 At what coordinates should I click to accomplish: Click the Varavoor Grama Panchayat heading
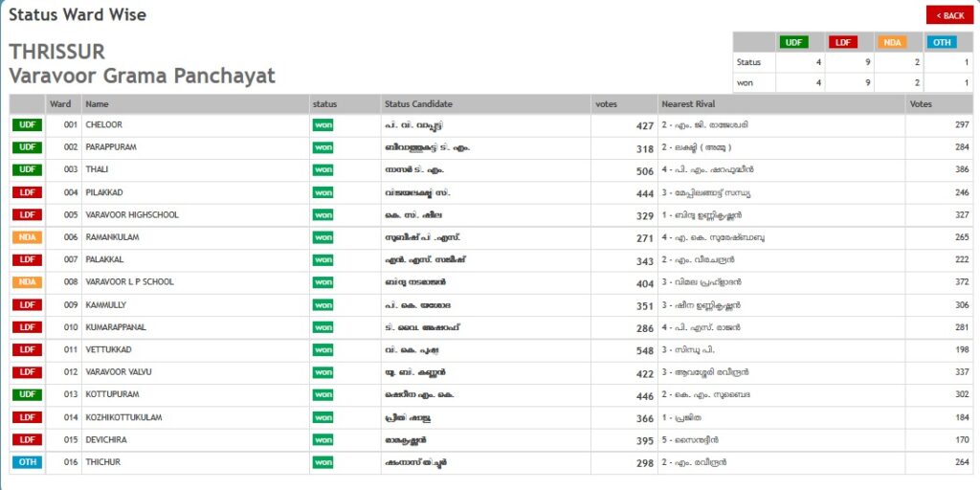(x=142, y=76)
